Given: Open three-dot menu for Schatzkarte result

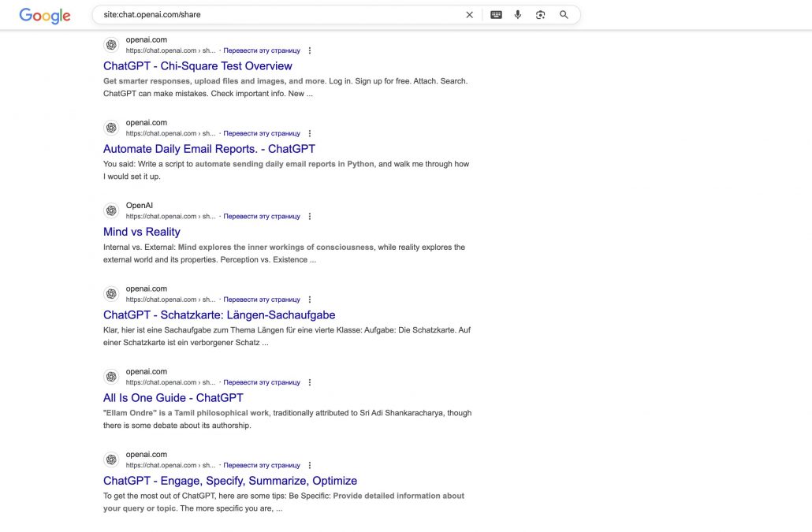Looking at the screenshot, I should click(x=310, y=299).
